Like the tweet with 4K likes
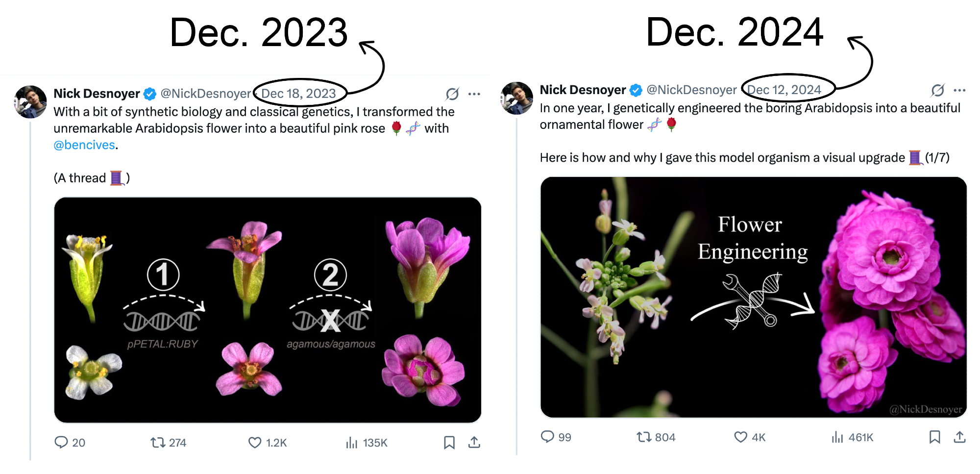 pos(740,437)
